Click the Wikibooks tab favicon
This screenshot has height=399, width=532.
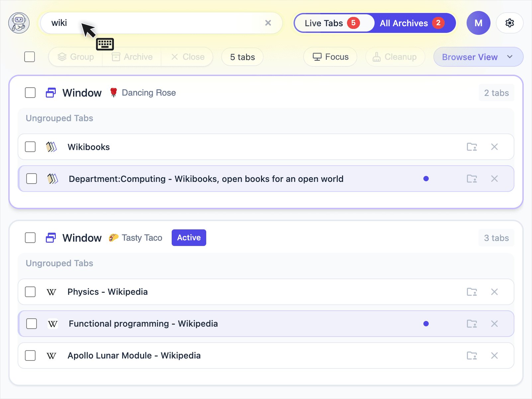pos(51,147)
